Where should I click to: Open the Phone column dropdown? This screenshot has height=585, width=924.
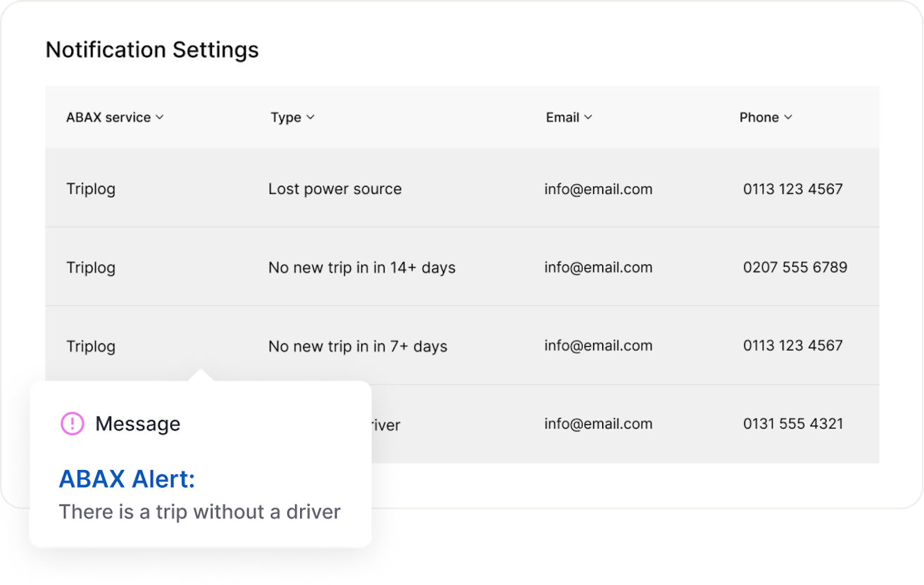pos(766,118)
